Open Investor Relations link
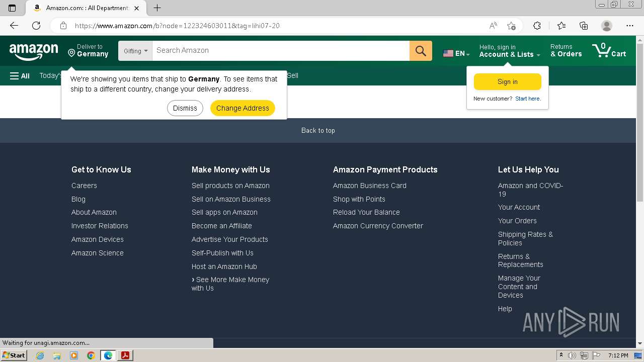Image resolution: width=644 pixels, height=362 pixels. click(100, 226)
